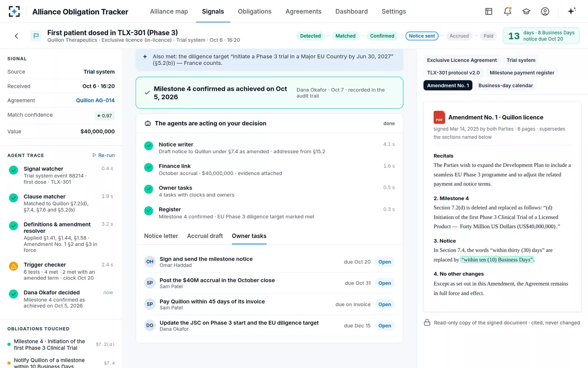Select the Matched status step
The height and width of the screenshot is (368, 588).
345,36
